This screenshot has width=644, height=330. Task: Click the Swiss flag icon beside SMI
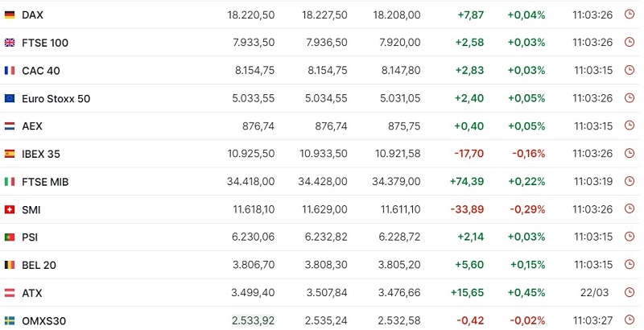(10, 210)
